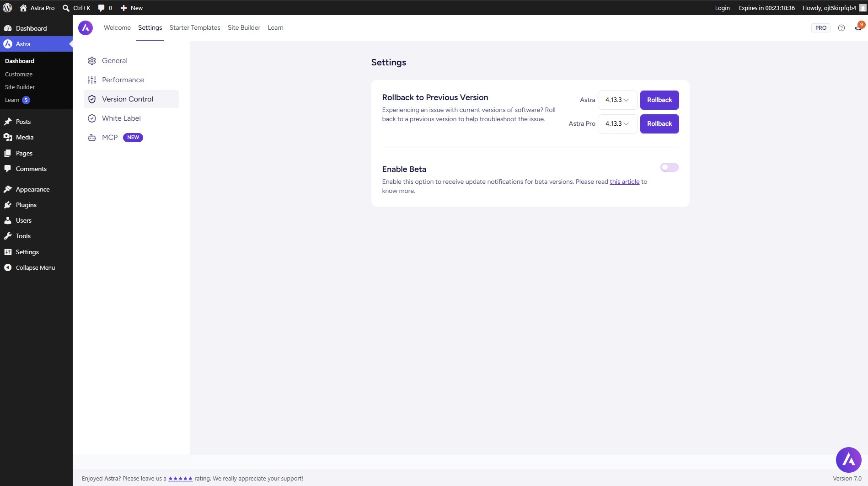Click the Ctrl+K search icon
This screenshot has height=486, width=868.
tap(66, 8)
